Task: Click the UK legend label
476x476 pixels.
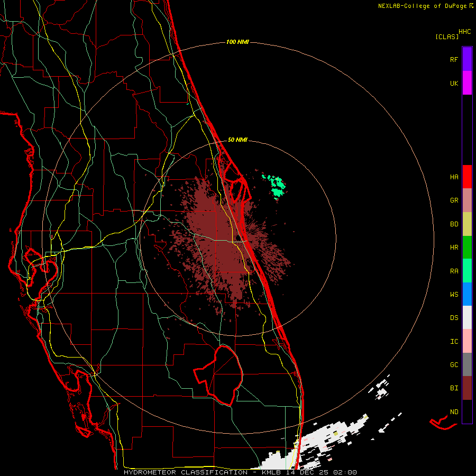Action: tap(454, 83)
